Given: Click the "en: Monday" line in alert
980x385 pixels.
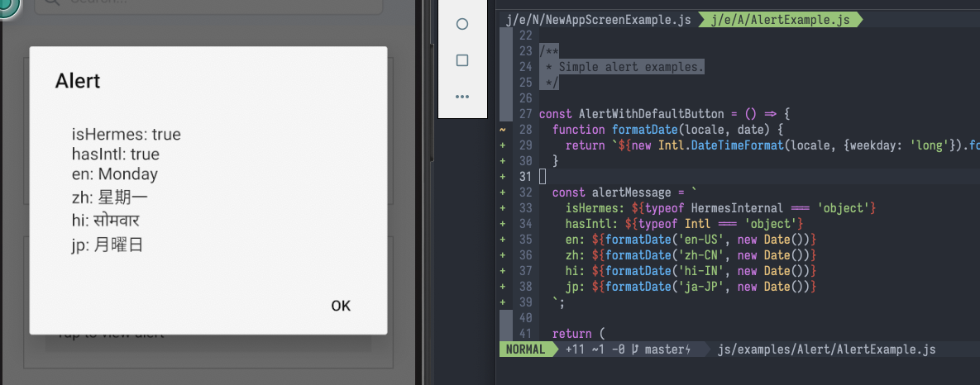Looking at the screenshot, I should coord(115,174).
